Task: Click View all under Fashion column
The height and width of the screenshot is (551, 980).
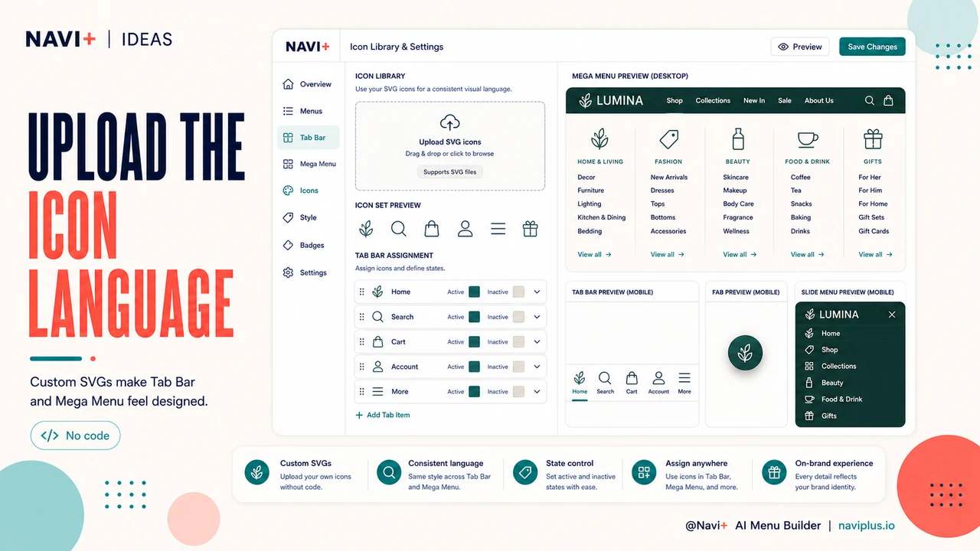Action: [x=668, y=254]
